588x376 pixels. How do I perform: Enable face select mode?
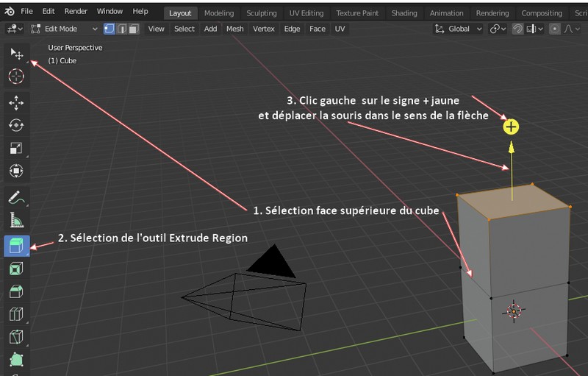point(134,29)
